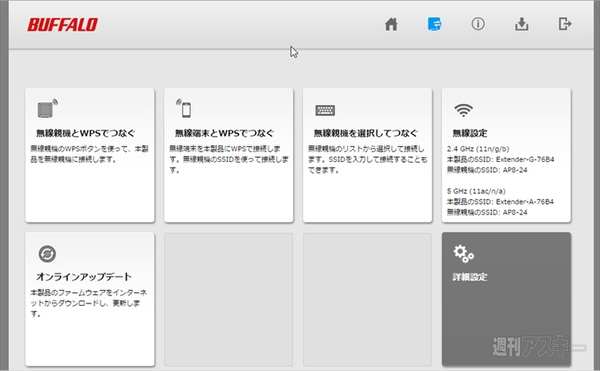The height and width of the screenshot is (371, 600).
Task: Click the BUFFALO logo
Action: tap(62, 25)
